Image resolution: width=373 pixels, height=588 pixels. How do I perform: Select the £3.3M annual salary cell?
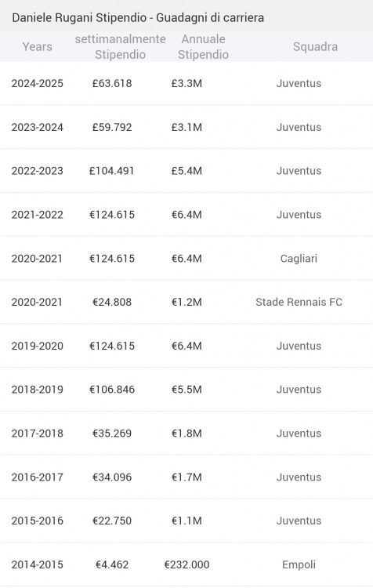(x=186, y=83)
